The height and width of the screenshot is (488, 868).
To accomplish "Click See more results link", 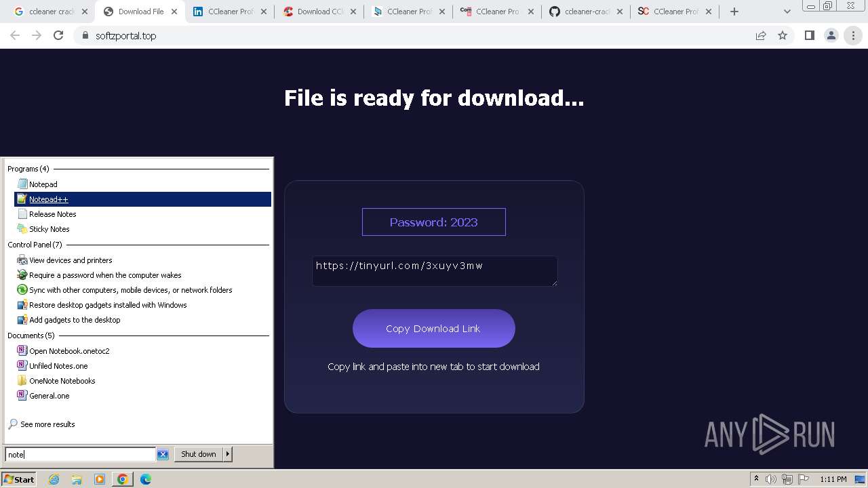I will (47, 424).
